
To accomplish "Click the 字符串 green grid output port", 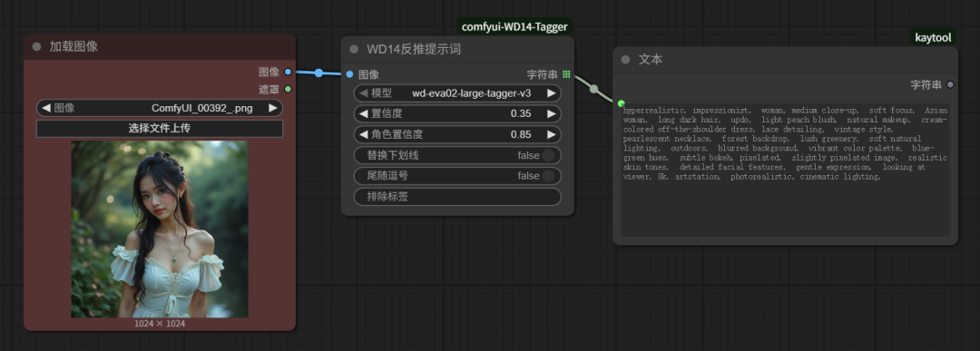I will click(x=566, y=74).
